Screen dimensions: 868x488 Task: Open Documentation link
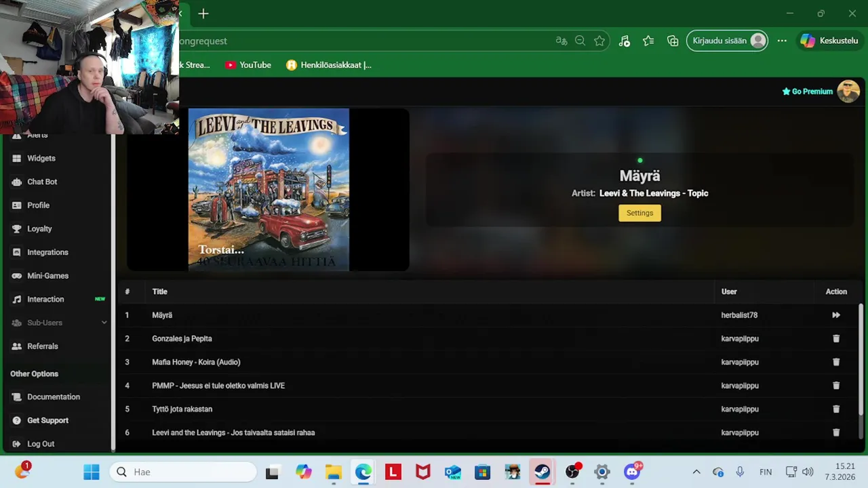(x=53, y=396)
